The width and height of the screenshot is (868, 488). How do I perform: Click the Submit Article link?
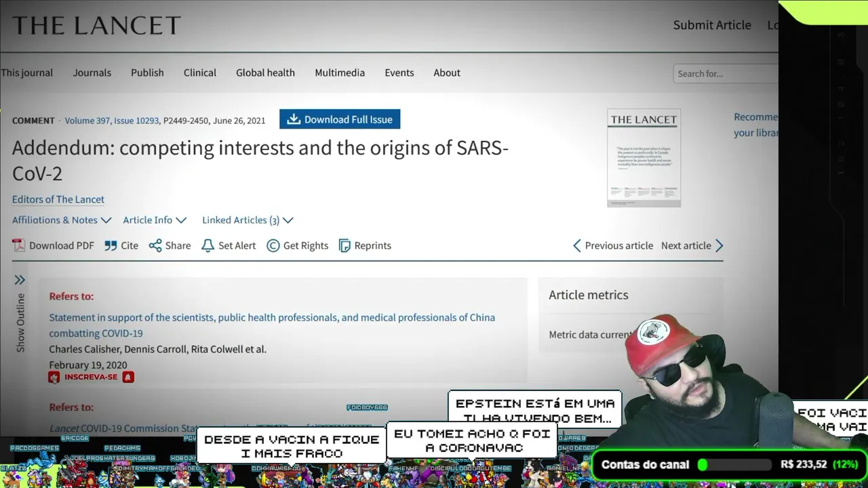pos(712,25)
